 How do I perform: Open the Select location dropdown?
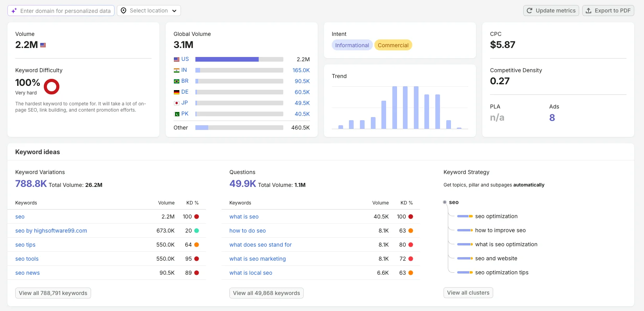pyautogui.click(x=149, y=11)
